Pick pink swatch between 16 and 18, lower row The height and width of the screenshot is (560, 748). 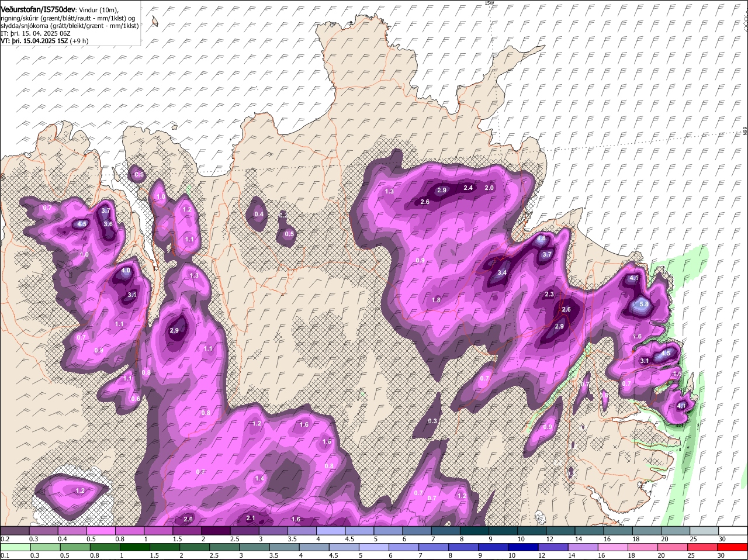(613, 547)
